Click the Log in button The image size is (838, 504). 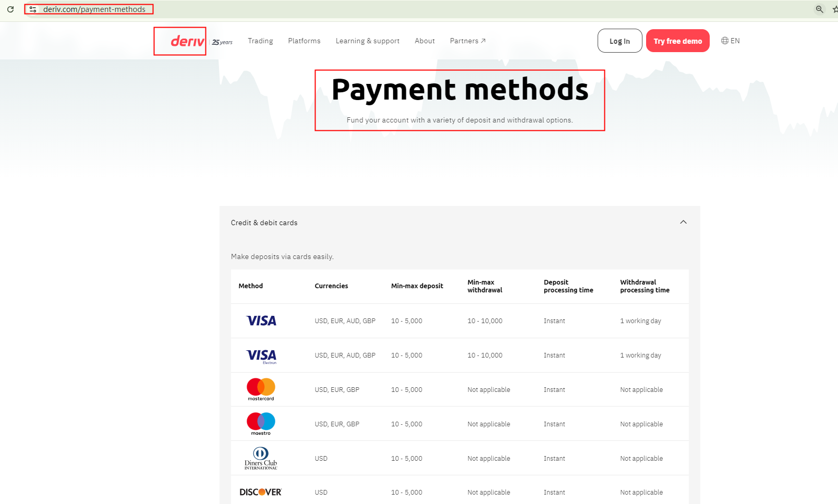click(x=620, y=41)
